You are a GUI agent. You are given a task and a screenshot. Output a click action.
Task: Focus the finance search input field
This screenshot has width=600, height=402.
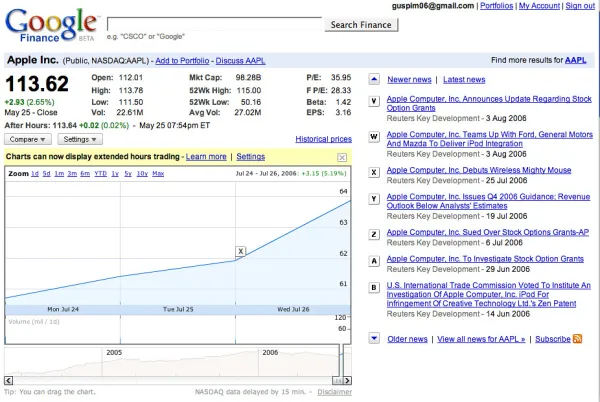pos(214,24)
